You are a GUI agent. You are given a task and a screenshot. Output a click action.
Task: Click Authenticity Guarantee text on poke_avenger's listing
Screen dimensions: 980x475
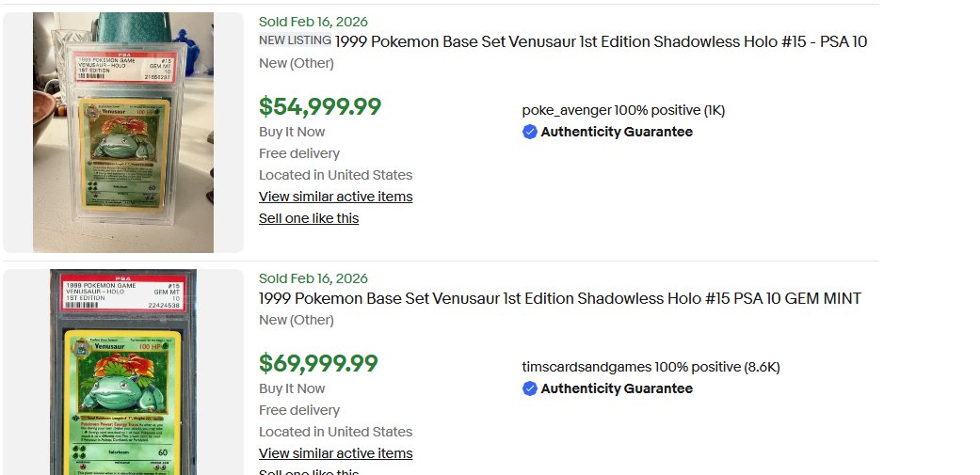[617, 133]
